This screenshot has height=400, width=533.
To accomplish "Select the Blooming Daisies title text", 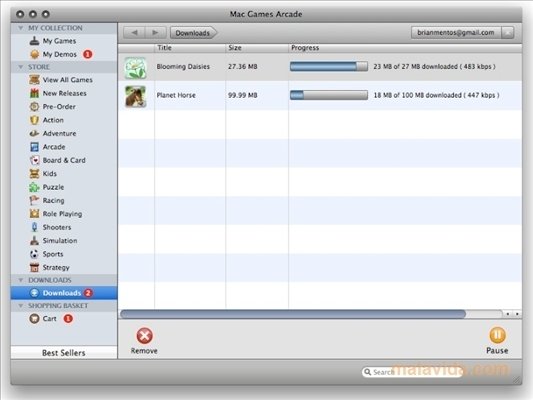I will click(183, 67).
